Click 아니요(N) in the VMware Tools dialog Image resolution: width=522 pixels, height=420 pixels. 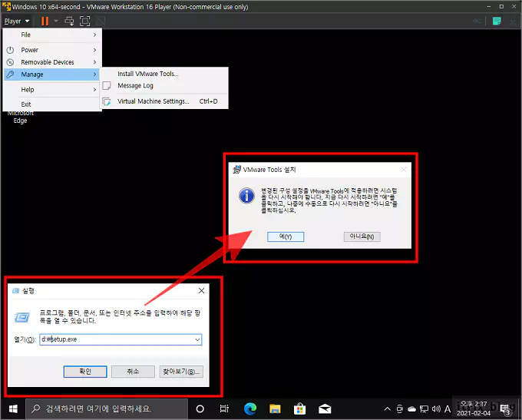click(362, 236)
